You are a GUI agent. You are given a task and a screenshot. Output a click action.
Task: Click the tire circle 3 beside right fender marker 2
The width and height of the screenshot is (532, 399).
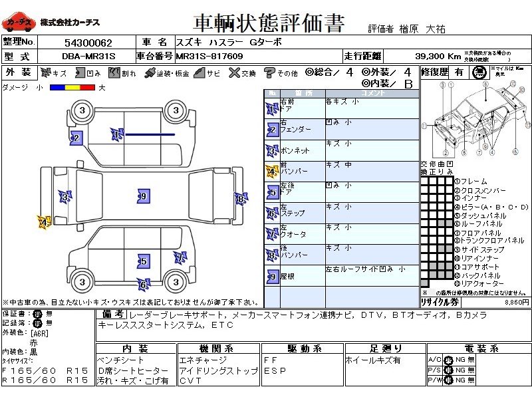pyautogui.click(x=82, y=110)
